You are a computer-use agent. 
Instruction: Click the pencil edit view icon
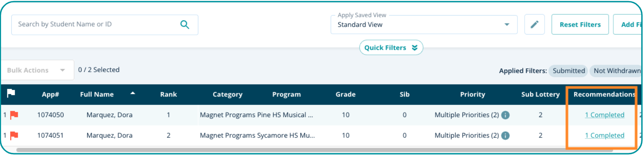click(534, 25)
